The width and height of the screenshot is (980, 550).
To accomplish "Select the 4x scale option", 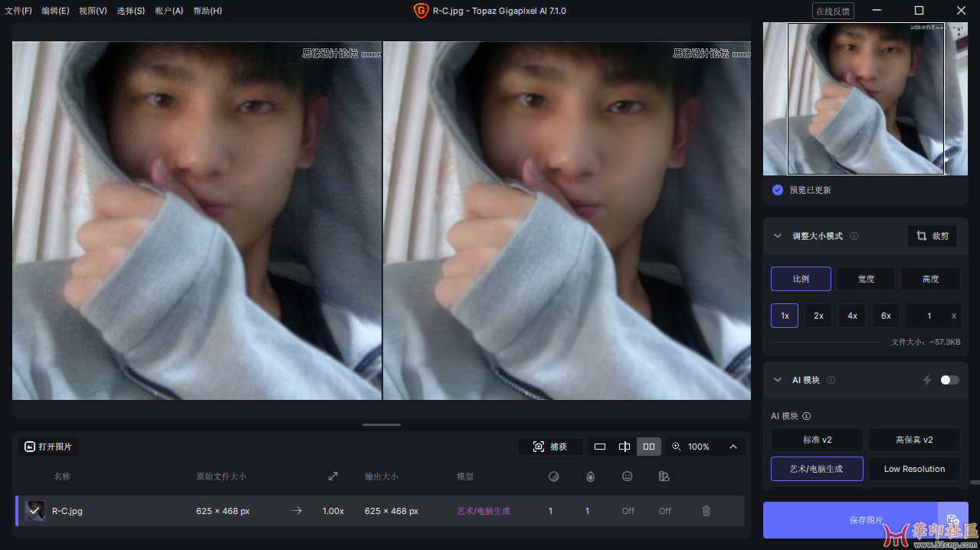I will (x=852, y=316).
